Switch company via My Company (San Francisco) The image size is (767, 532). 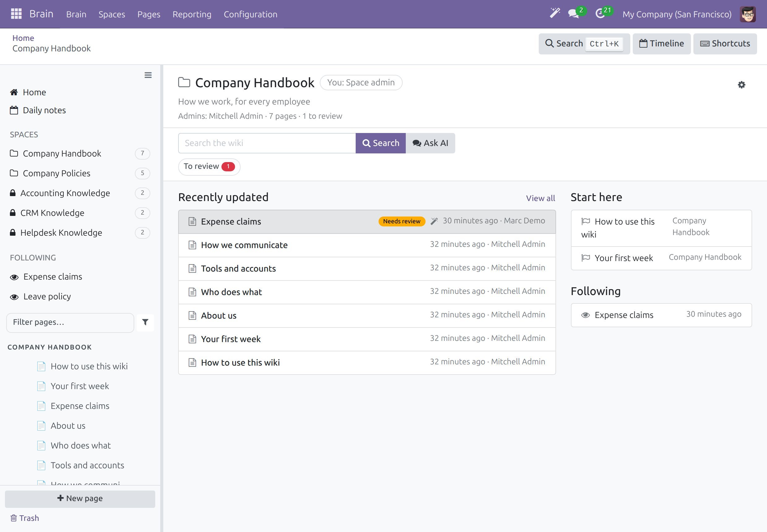coord(677,14)
